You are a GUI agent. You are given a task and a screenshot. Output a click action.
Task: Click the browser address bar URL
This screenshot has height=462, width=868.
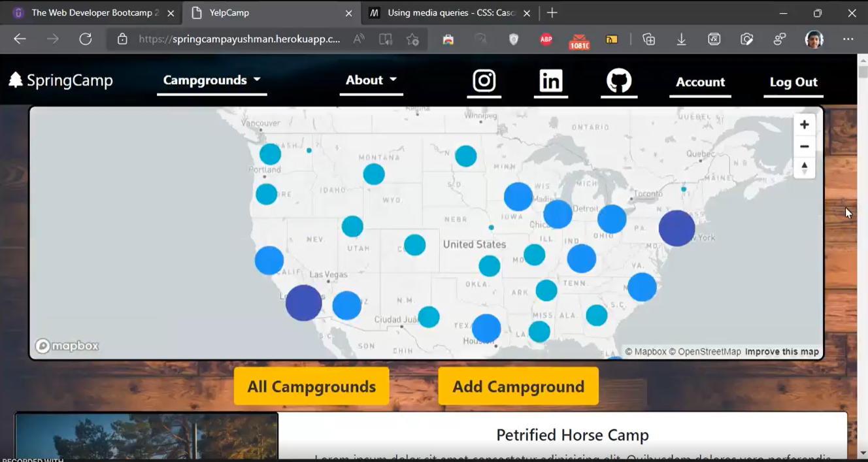click(239, 39)
